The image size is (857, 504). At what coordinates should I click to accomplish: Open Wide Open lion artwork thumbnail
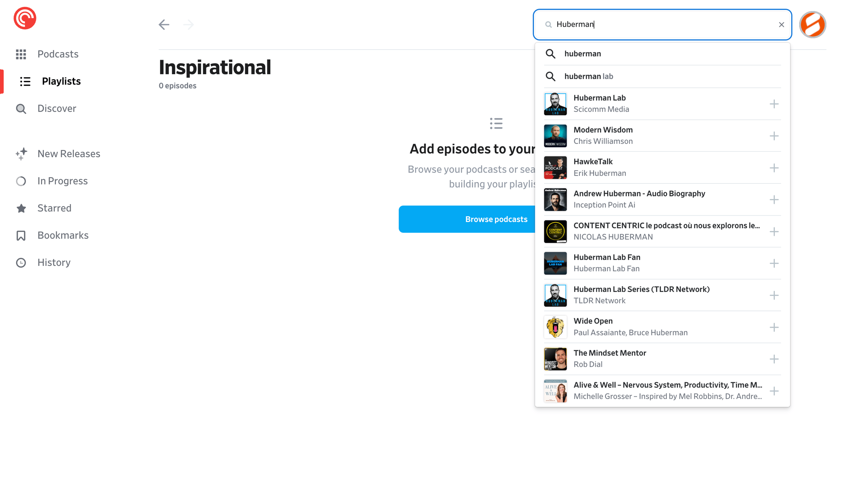[x=555, y=327]
